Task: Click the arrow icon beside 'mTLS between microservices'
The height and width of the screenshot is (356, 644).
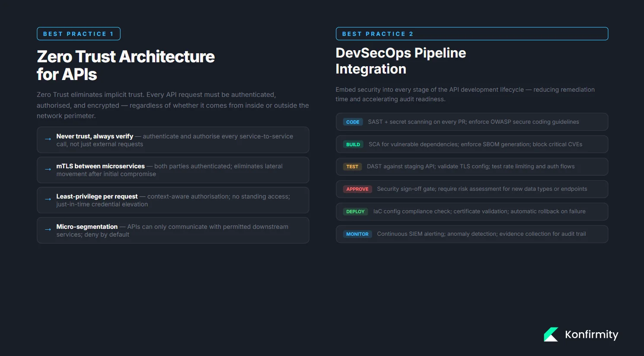Action: [x=48, y=170]
